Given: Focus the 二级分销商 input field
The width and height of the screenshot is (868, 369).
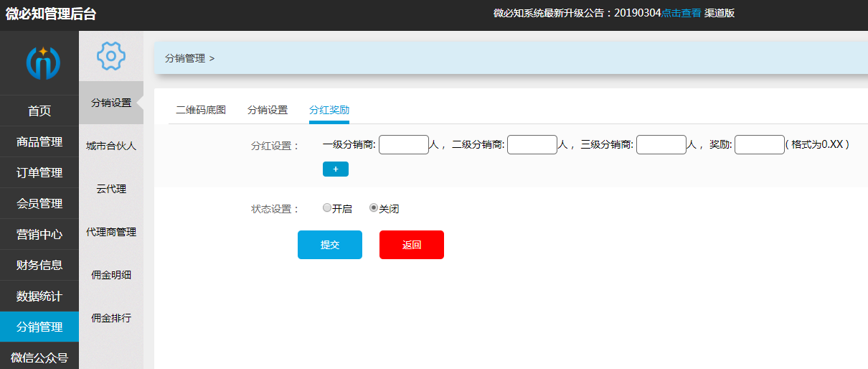Looking at the screenshot, I should 532,144.
